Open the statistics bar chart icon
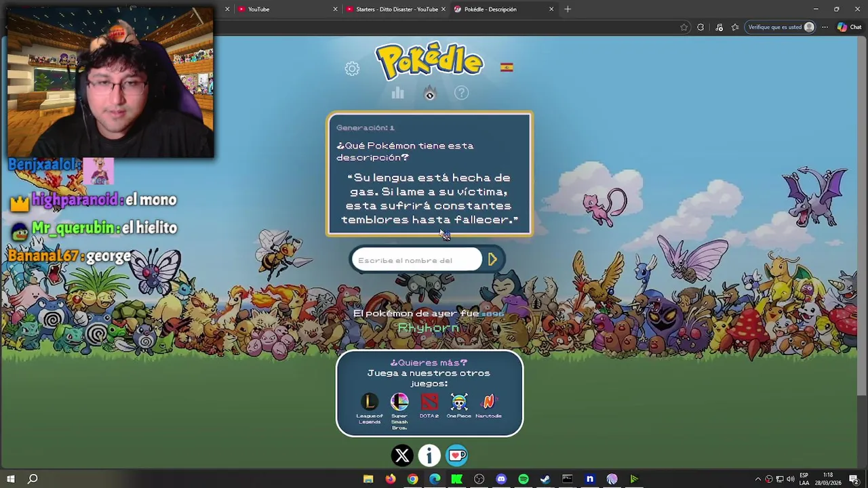 [397, 93]
